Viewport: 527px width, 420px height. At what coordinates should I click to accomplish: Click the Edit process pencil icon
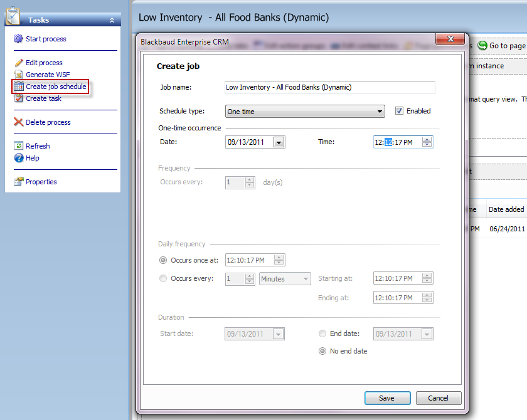pyautogui.click(x=18, y=63)
